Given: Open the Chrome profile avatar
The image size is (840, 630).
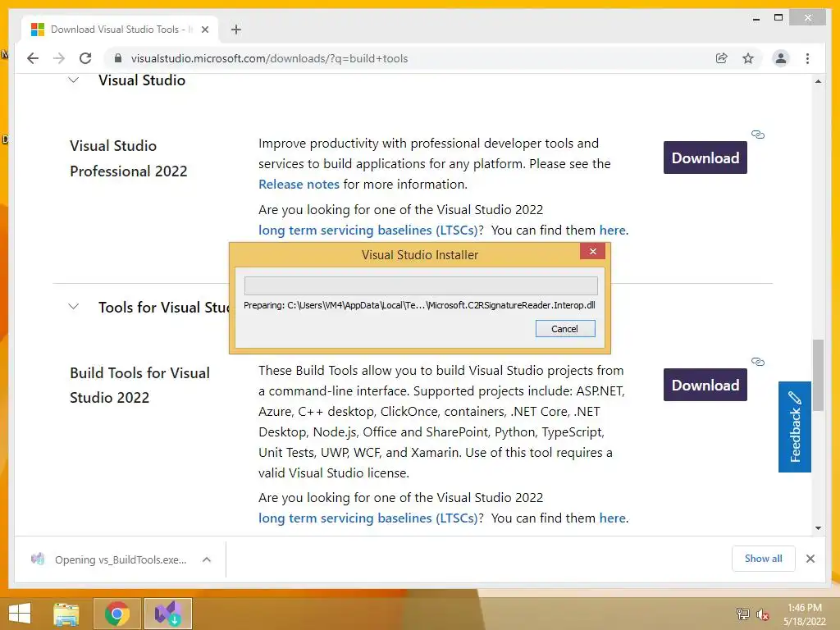Looking at the screenshot, I should click(x=781, y=58).
